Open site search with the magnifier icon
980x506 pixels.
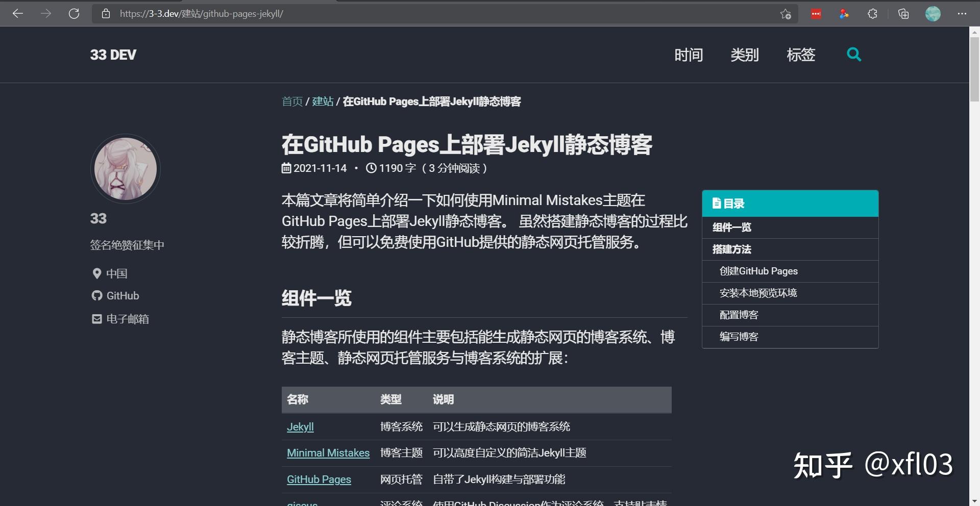pos(854,55)
